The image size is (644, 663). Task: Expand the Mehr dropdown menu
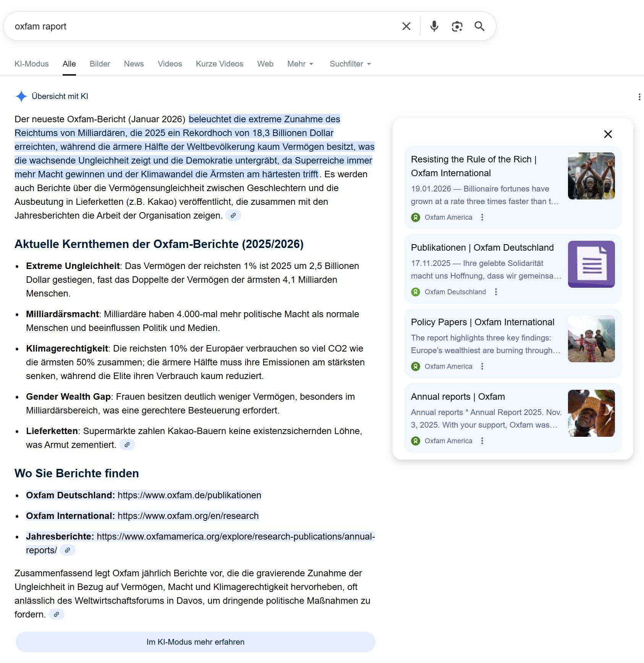(300, 64)
